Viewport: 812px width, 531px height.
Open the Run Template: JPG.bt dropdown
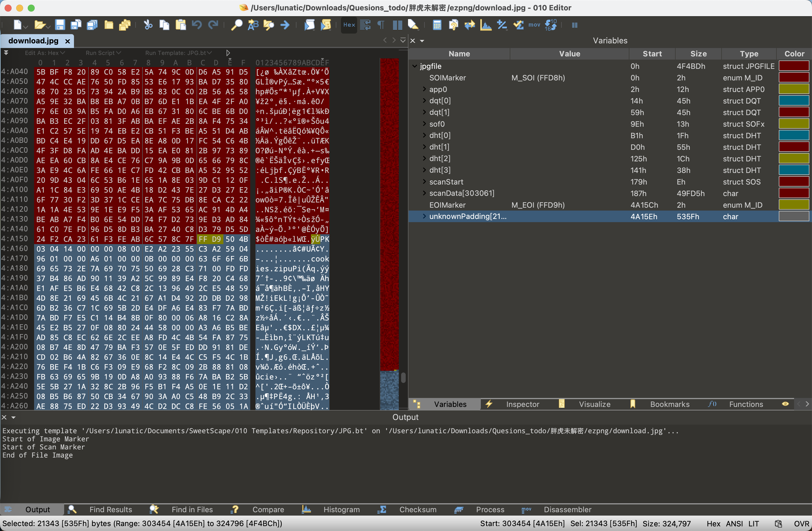[x=179, y=53]
